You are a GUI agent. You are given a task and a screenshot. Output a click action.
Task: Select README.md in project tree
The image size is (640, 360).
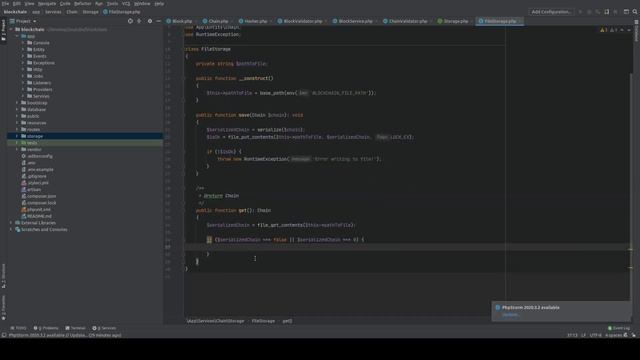(39, 216)
